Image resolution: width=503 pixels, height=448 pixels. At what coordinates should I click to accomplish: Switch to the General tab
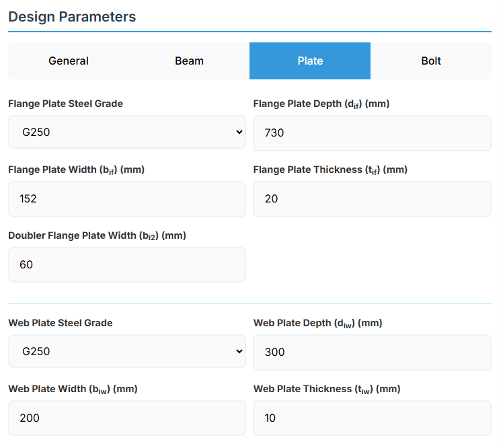[68, 61]
